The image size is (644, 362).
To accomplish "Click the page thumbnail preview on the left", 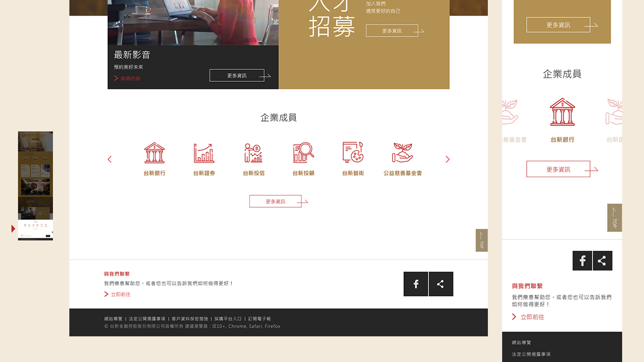I will point(35,185).
